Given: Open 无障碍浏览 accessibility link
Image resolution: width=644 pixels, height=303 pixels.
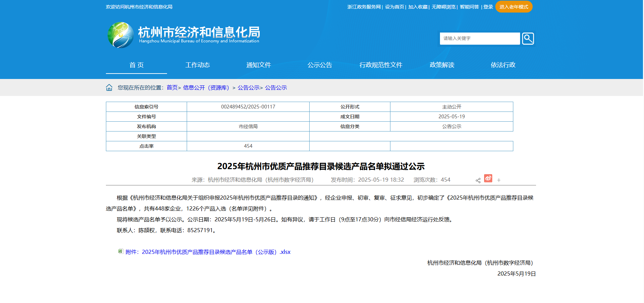Looking at the screenshot, I should point(443,7).
